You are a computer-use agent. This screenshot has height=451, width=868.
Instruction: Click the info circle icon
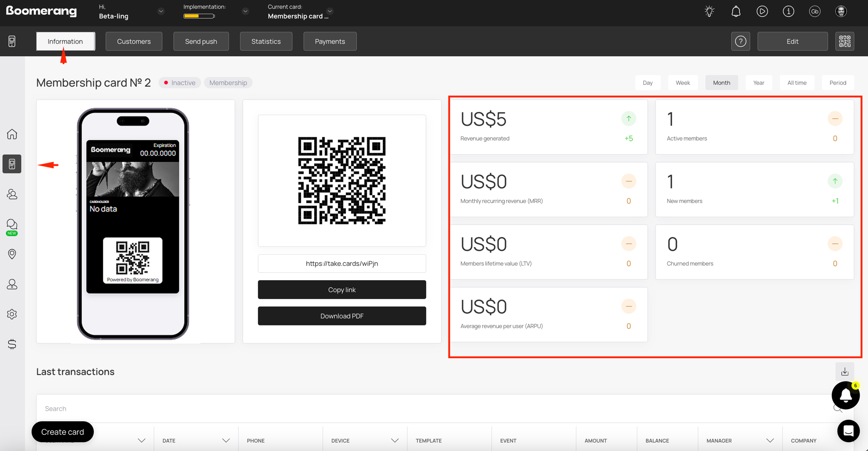789,11
